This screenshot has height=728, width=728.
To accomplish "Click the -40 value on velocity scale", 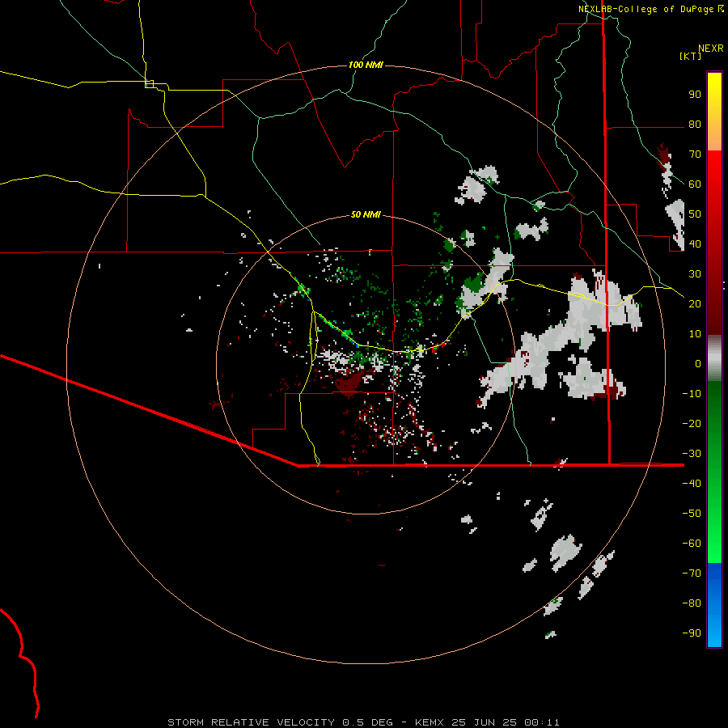I will tap(692, 484).
